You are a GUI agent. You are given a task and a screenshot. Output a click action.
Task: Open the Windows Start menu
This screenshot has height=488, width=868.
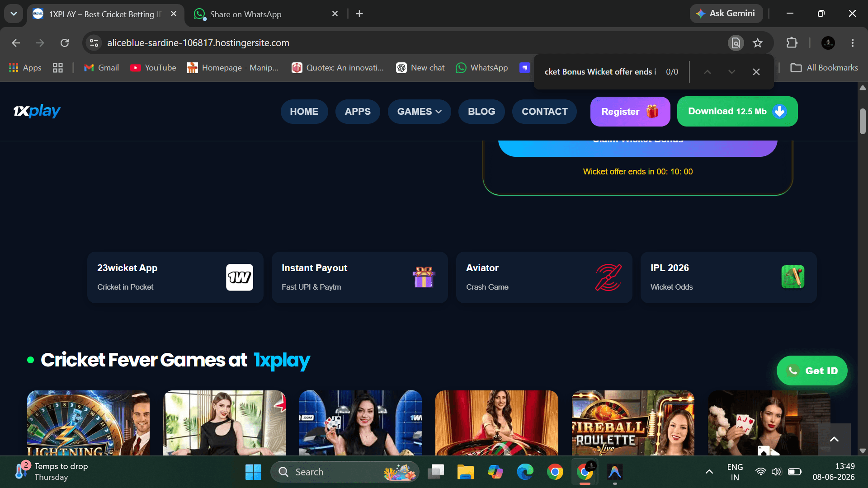pyautogui.click(x=253, y=472)
